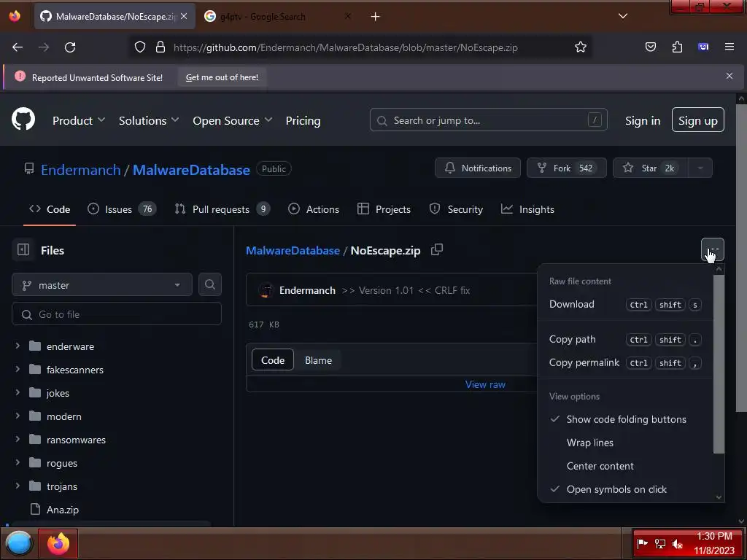Image resolution: width=747 pixels, height=560 pixels.
Task: Close the MalwareDatabase/NoEscape.zip tab
Action: pyautogui.click(x=184, y=16)
